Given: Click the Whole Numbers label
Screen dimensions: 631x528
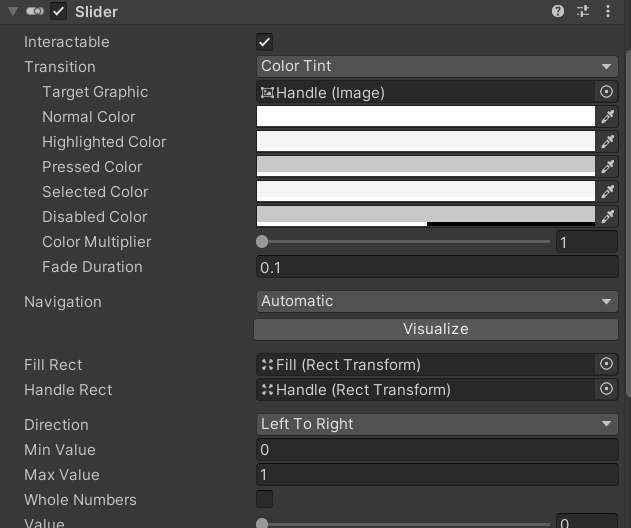Looking at the screenshot, I should (x=80, y=499).
